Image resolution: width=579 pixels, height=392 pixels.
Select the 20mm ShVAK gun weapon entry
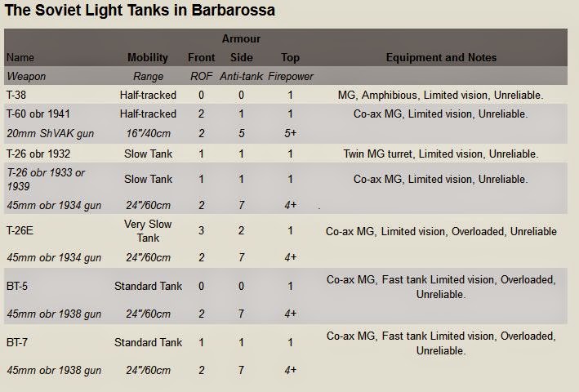click(50, 133)
